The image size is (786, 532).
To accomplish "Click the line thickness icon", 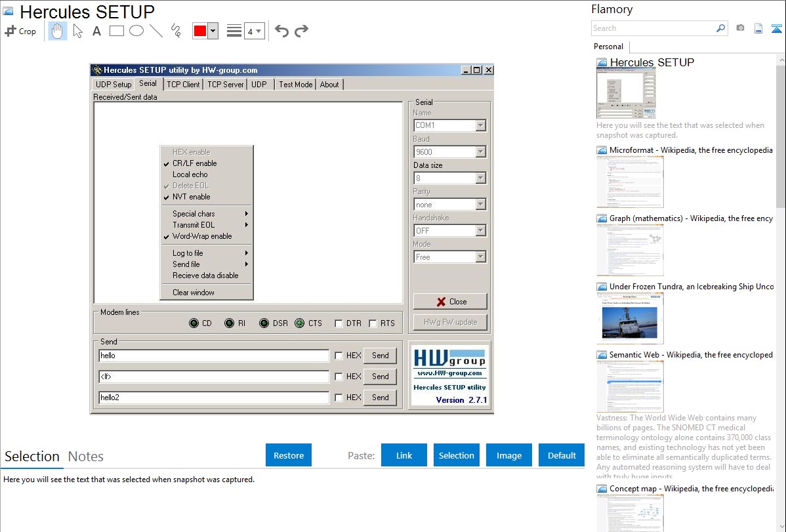I will click(x=234, y=31).
